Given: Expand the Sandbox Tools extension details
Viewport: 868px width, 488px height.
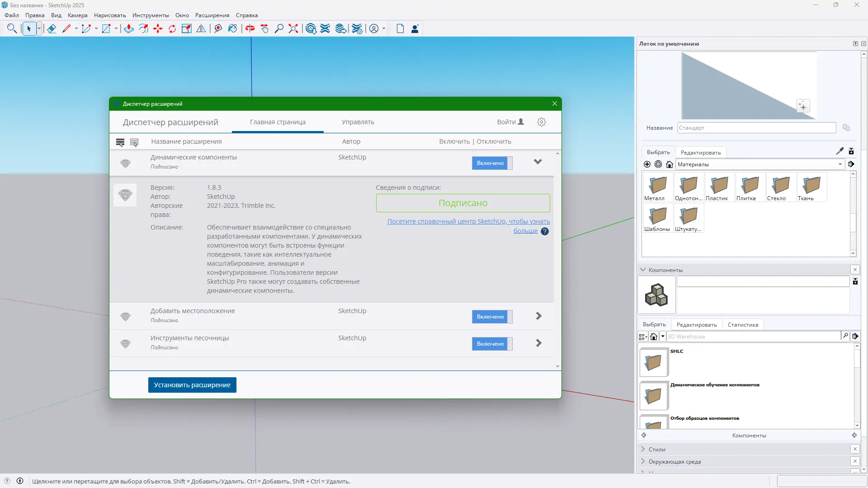Looking at the screenshot, I should point(538,343).
